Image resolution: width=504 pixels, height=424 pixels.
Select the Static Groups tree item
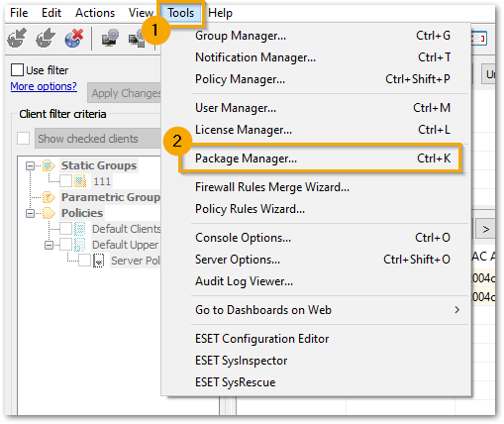(99, 165)
